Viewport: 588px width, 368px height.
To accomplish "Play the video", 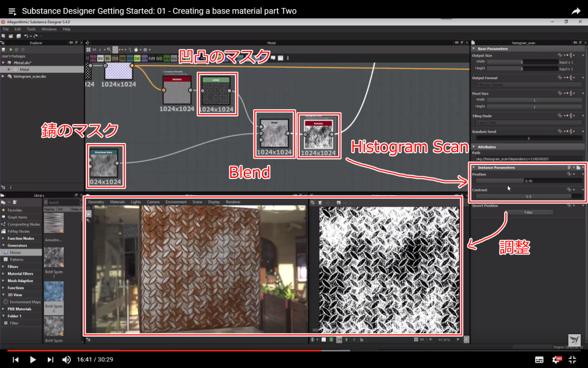I will click(32, 360).
